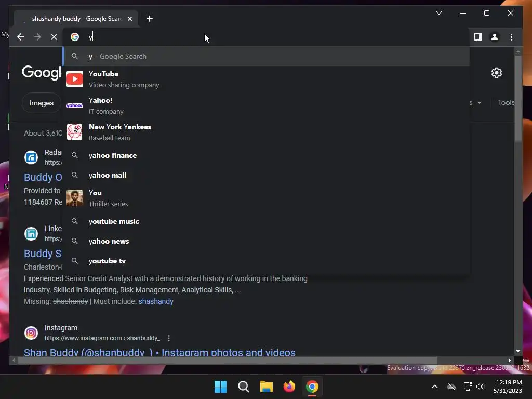Click the Radaris site icon

click(31, 157)
